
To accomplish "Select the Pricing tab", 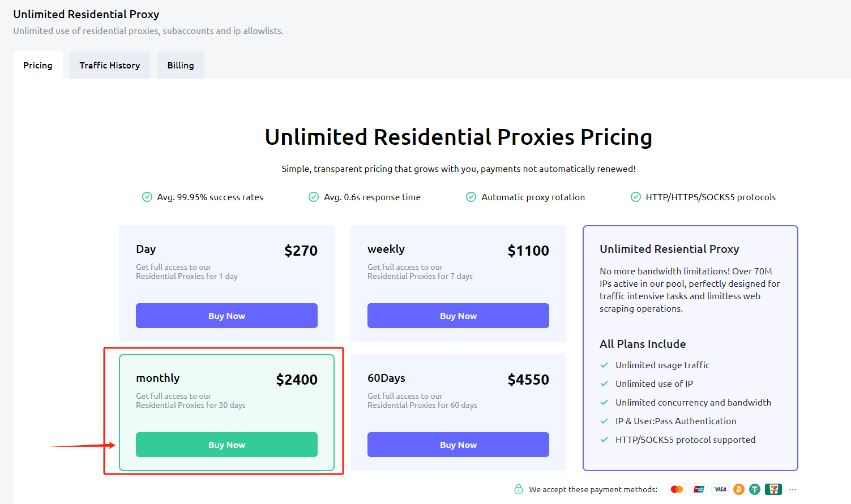I will [x=38, y=66].
